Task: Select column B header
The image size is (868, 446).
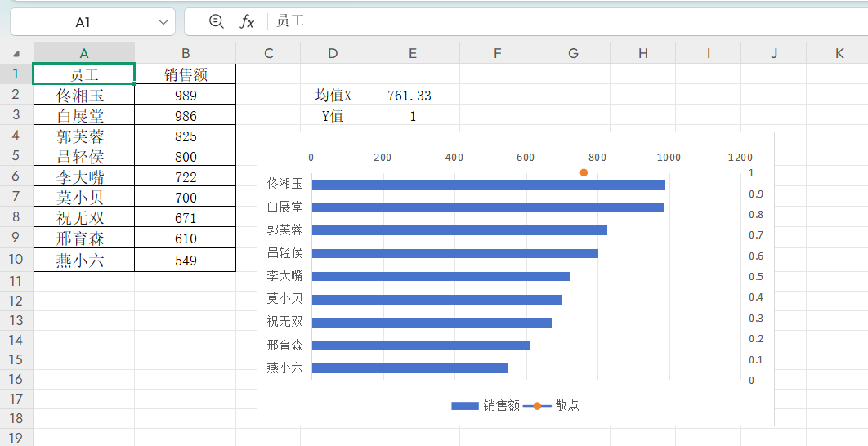Action: [186, 53]
